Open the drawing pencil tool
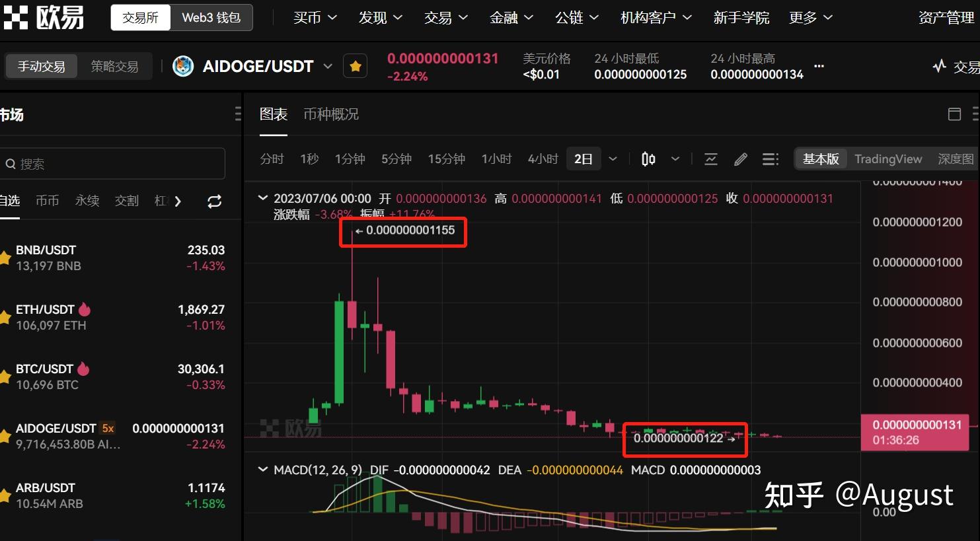Screen dimensions: 980x541 point(741,159)
